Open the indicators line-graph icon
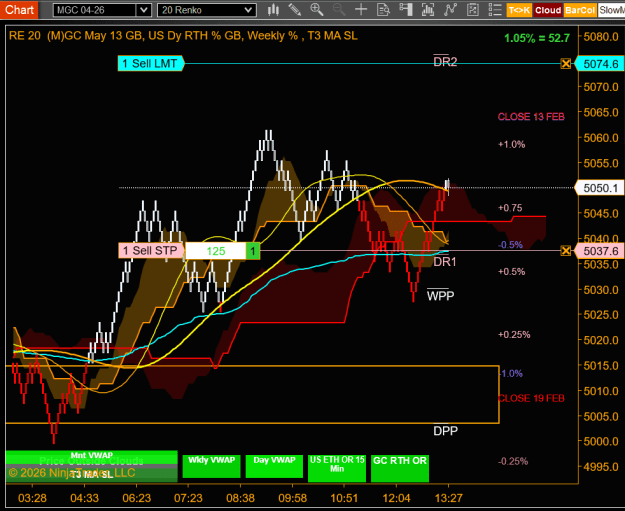The height and width of the screenshot is (511, 625). [450, 10]
